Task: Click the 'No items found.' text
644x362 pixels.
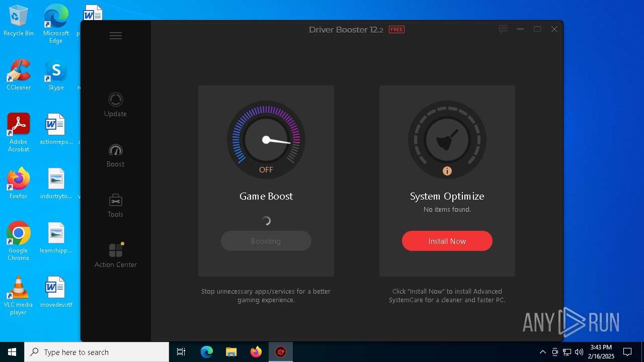Action: 447,209
